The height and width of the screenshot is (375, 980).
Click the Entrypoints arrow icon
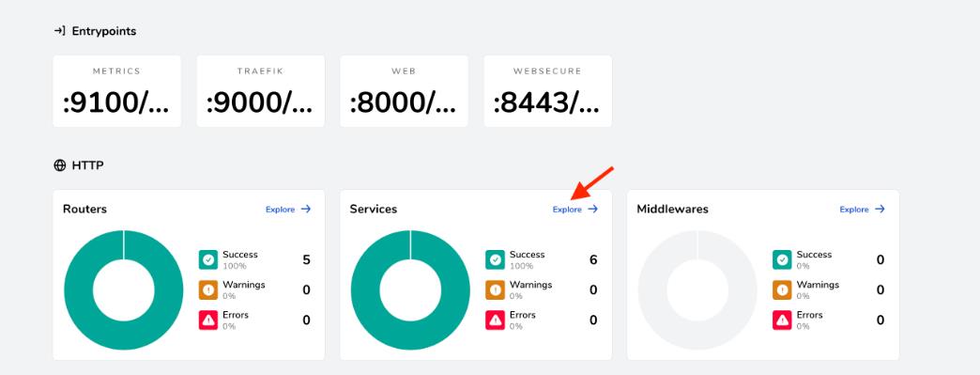(59, 31)
